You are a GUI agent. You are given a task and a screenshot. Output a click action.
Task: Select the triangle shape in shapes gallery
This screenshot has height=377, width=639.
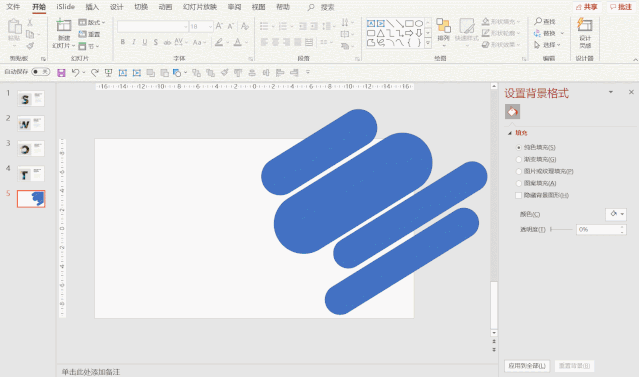(381, 33)
